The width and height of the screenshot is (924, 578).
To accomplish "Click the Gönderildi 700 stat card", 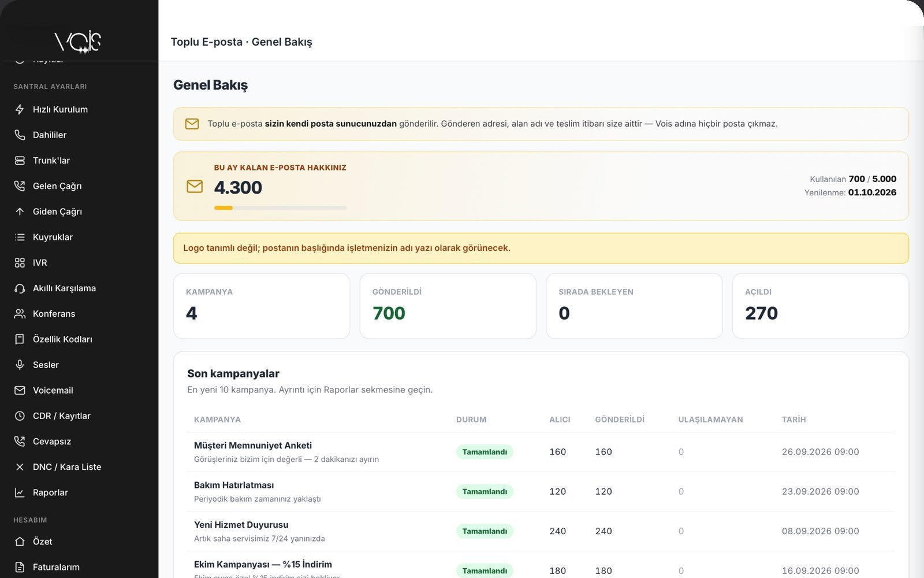I will click(448, 306).
